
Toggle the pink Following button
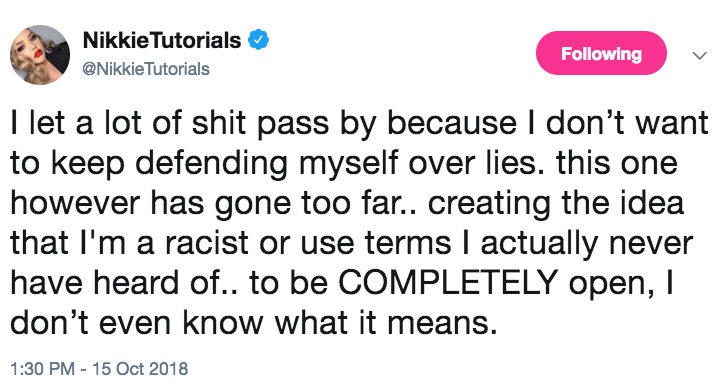click(x=601, y=53)
